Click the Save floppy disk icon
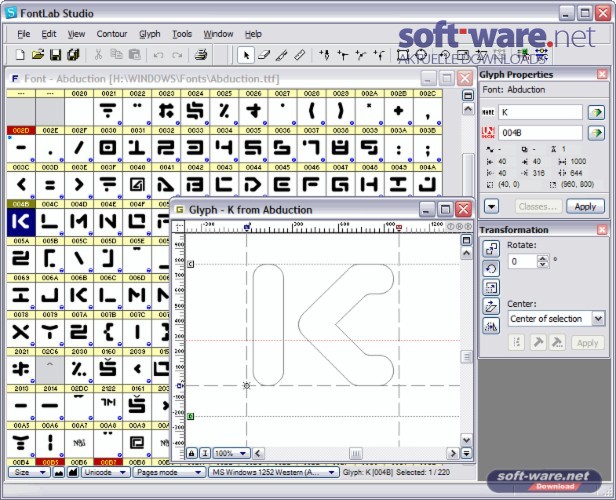This screenshot has height=500, width=616. [55, 55]
